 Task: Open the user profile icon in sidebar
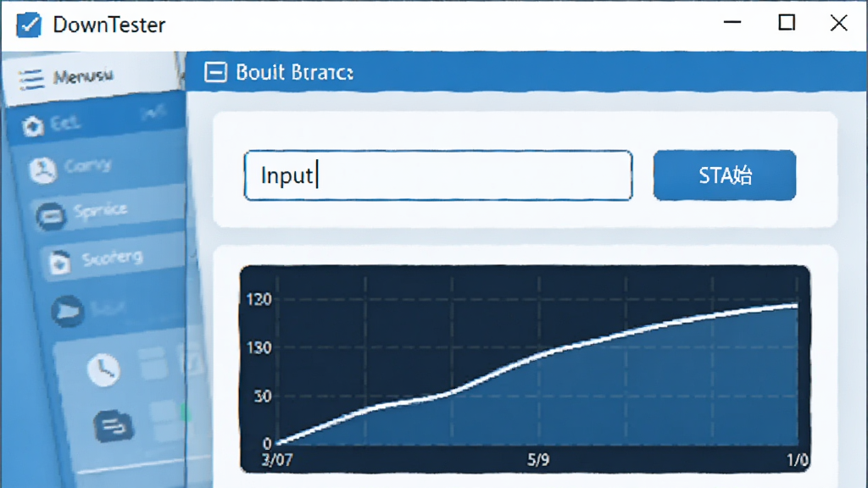(x=42, y=169)
